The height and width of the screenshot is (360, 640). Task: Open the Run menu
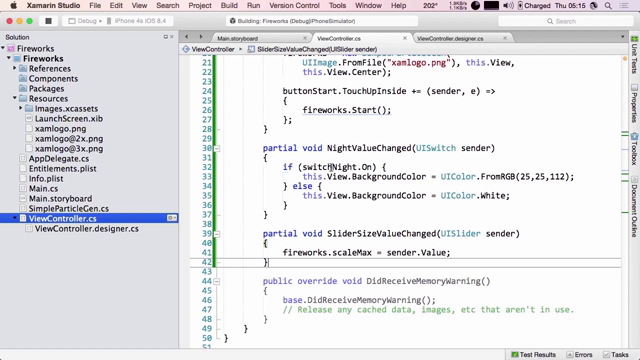tap(253, 5)
